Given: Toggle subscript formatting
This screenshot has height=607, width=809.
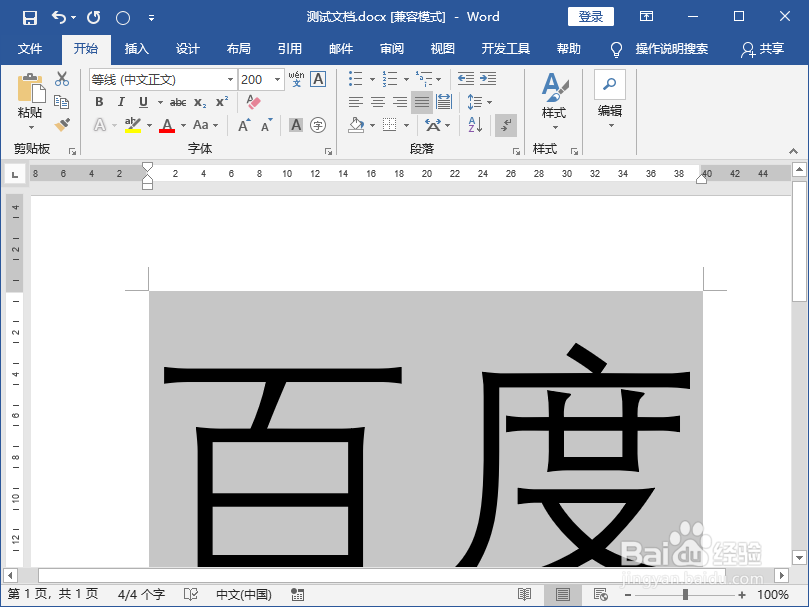Looking at the screenshot, I should coord(200,102).
